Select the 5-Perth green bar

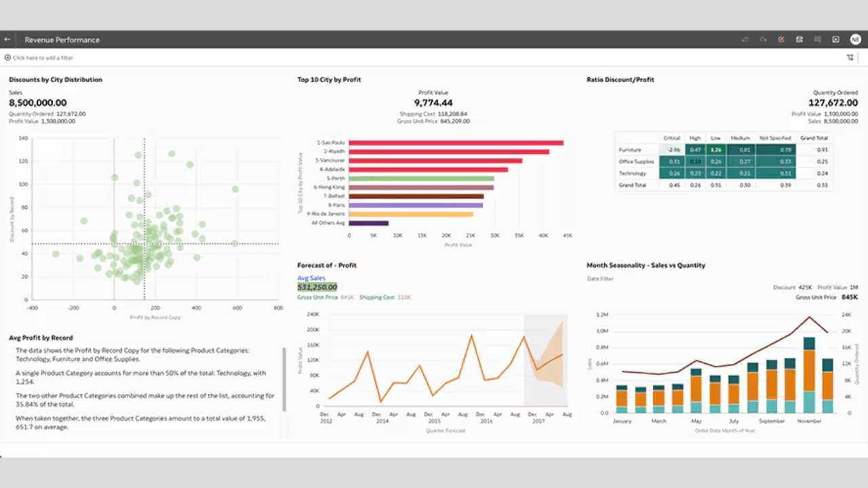[x=421, y=178]
